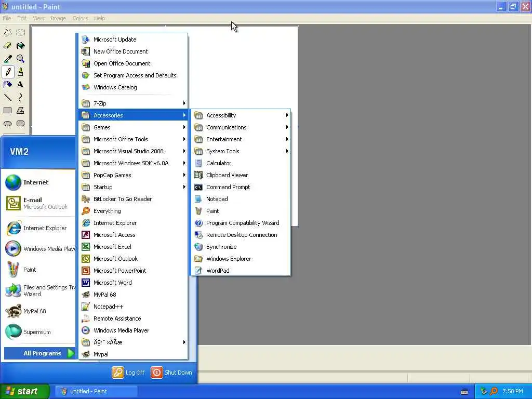532x399 pixels.
Task: Select Set Program Access and Defaults
Action: coord(133,75)
